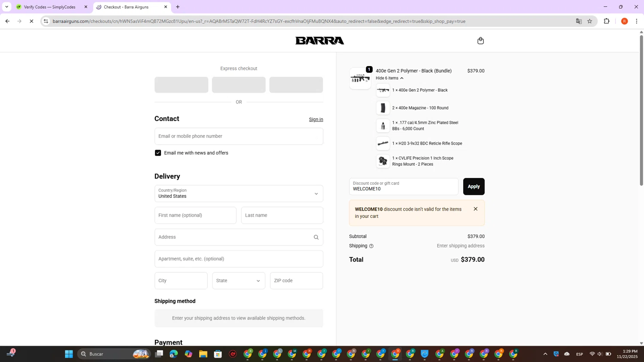644x362 pixels.
Task: Click the middle express checkout button
Action: point(239,85)
